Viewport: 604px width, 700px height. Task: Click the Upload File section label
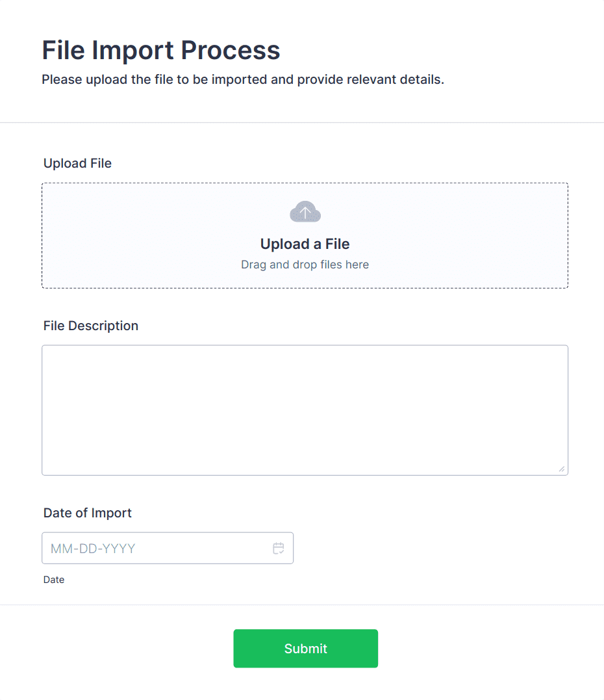click(x=77, y=163)
